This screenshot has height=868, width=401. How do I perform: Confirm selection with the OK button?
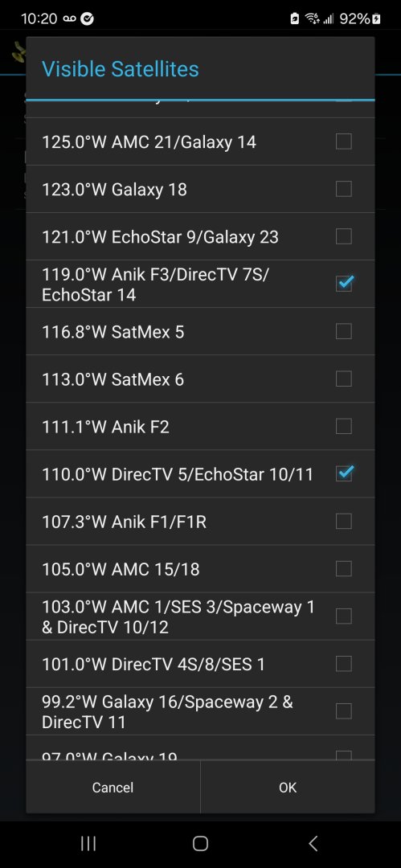point(288,787)
